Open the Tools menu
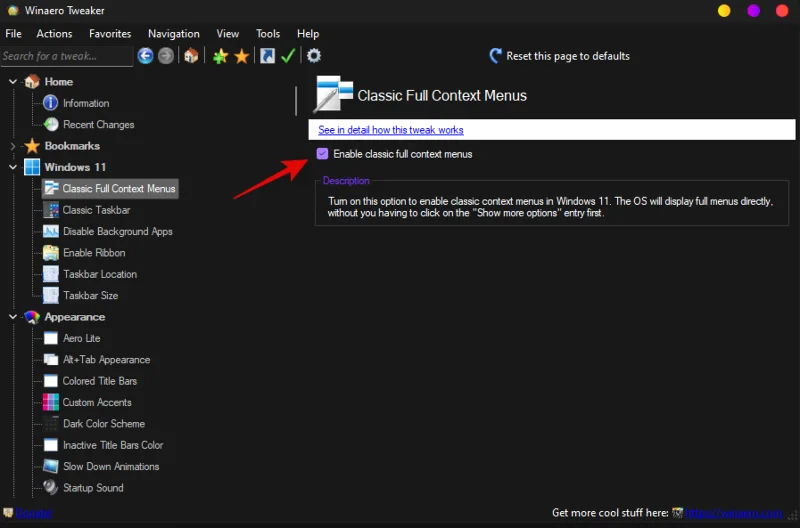 click(x=268, y=34)
